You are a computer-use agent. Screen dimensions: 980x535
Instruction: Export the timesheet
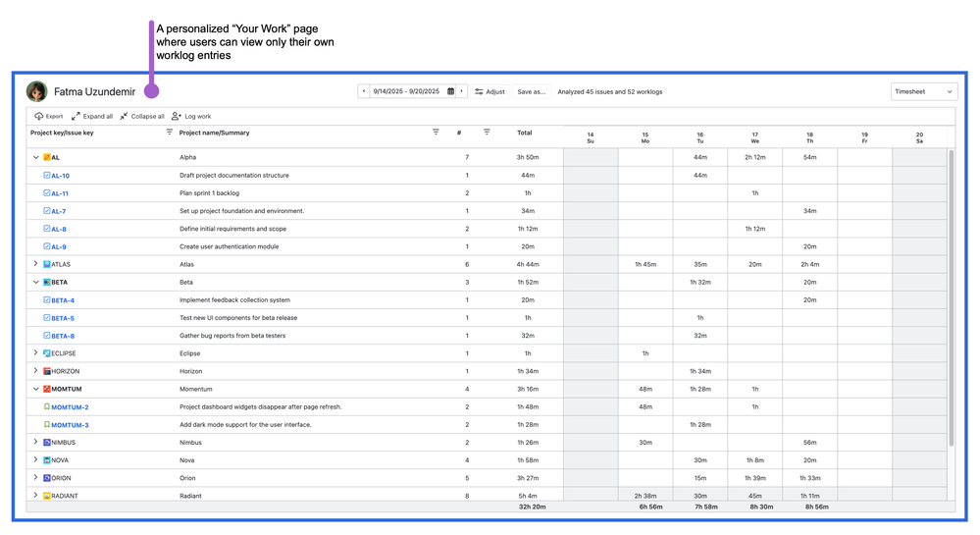pyautogui.click(x=48, y=117)
